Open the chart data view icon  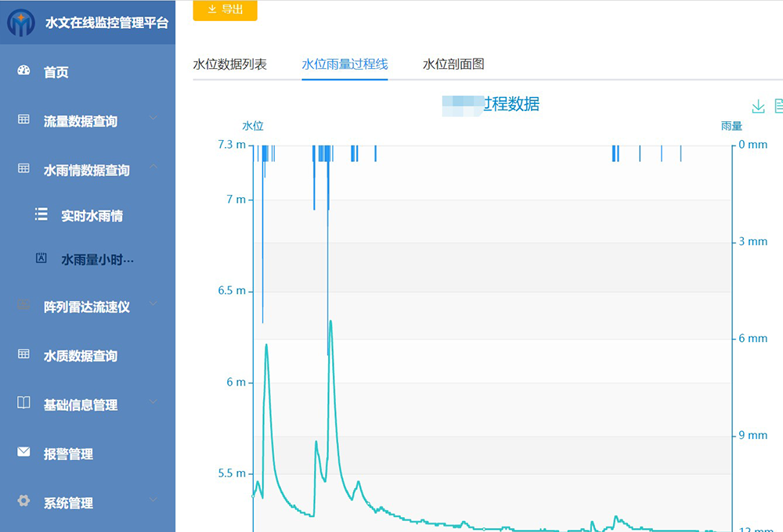click(x=778, y=106)
